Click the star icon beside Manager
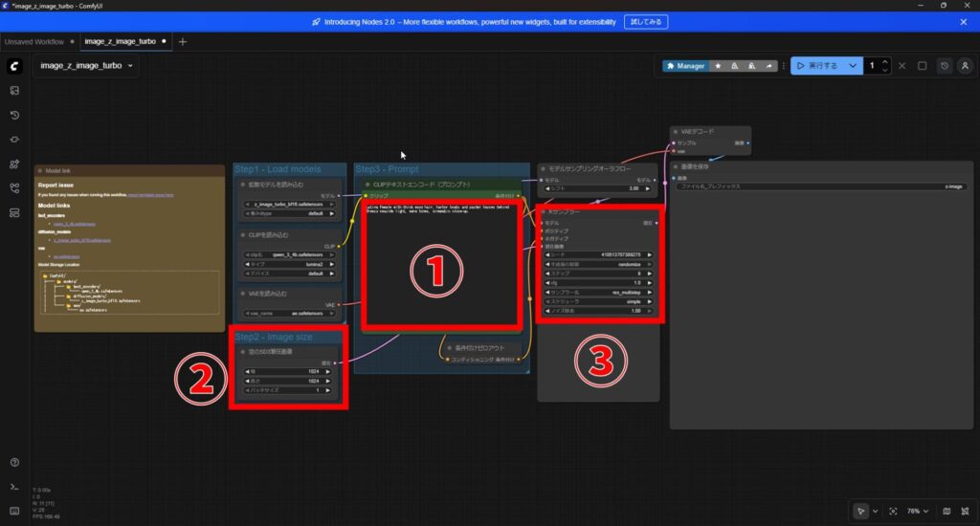980x526 pixels. (719, 66)
